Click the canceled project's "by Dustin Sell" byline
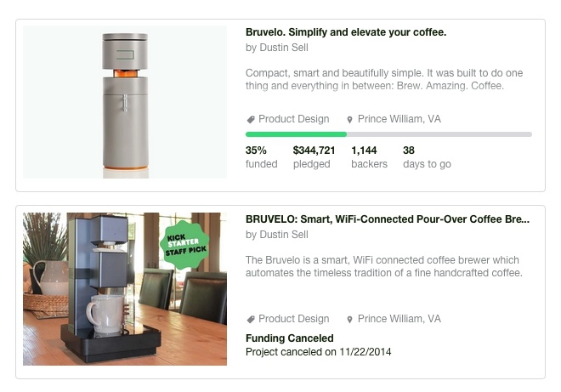Screen dimensions: 561x392 pos(277,235)
